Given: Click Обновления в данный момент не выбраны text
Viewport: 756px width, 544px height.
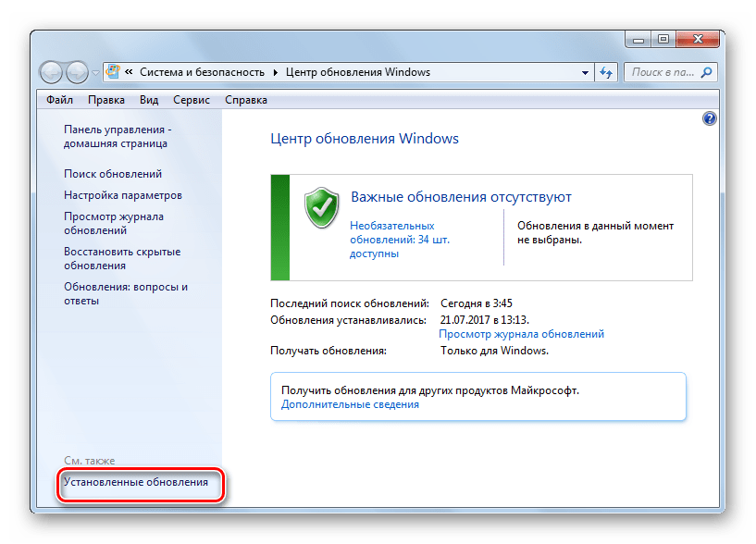Looking at the screenshot, I should coord(595,232).
